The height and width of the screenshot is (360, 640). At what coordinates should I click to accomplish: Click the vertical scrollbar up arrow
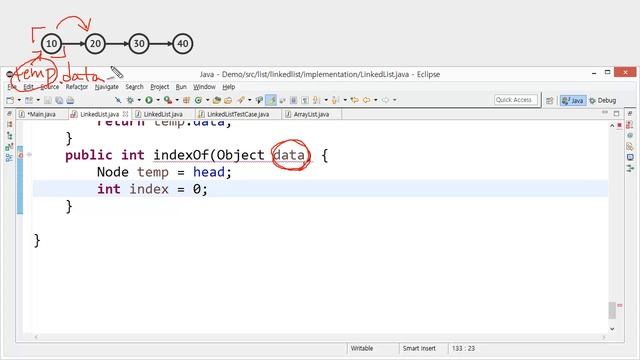(612, 126)
